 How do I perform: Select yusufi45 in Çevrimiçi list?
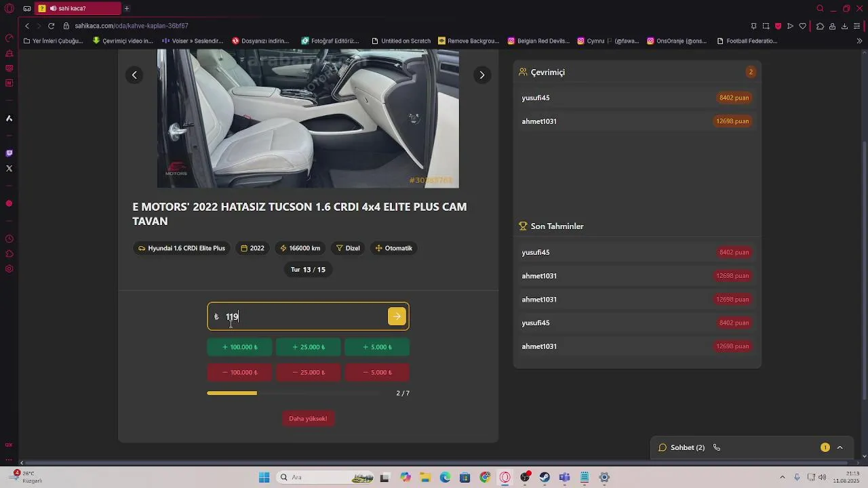[636, 98]
